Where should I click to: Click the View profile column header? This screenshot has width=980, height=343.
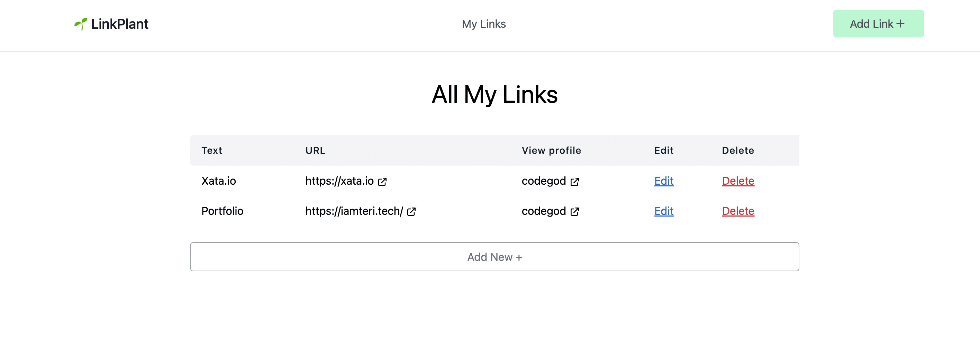click(x=551, y=150)
